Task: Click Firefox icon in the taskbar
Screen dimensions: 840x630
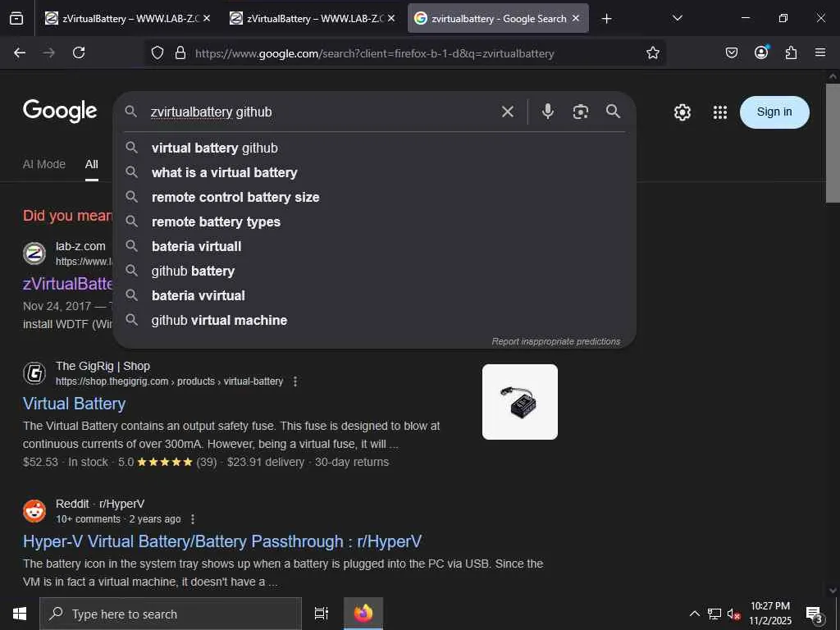Action: click(363, 614)
